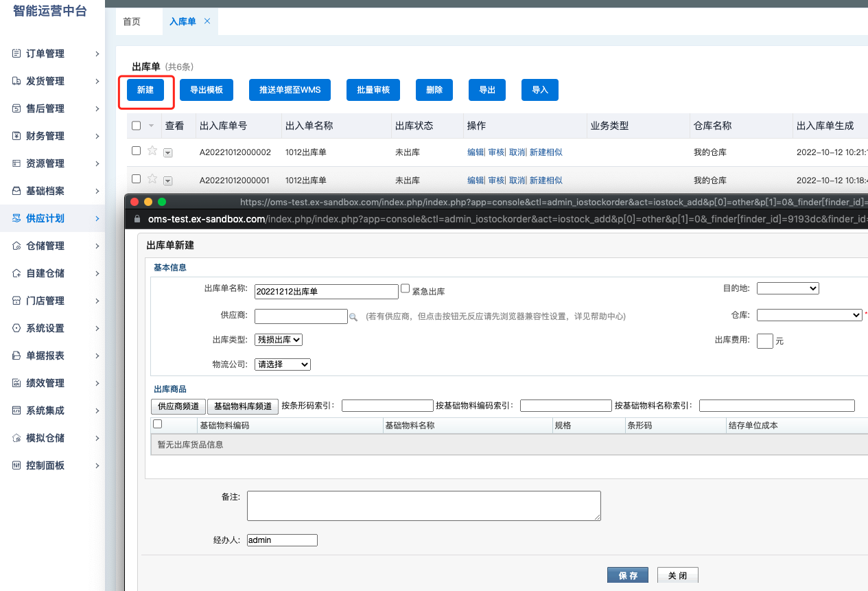Viewport: 868px width, 591px height.
Task: Click the 出库单名称 input field
Action: click(327, 292)
